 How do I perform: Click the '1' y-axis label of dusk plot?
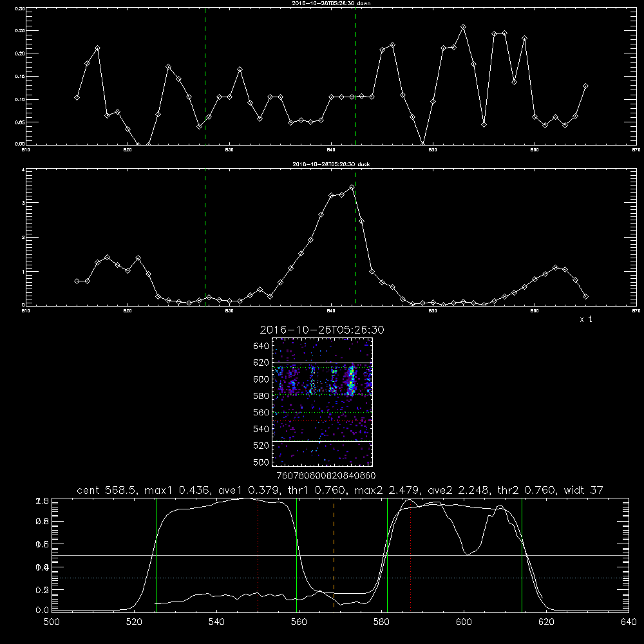point(23,272)
